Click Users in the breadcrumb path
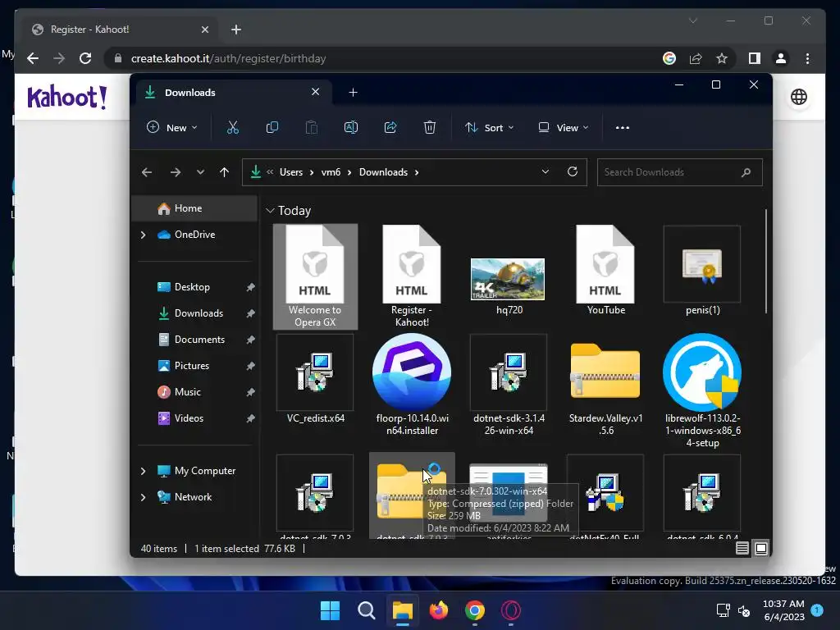This screenshot has height=630, width=840. [x=291, y=172]
